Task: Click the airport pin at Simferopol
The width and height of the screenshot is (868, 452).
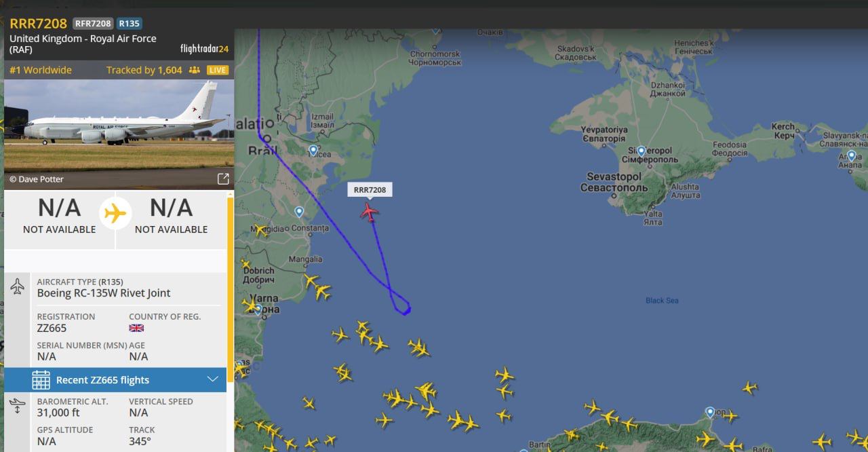Action: coord(641,151)
